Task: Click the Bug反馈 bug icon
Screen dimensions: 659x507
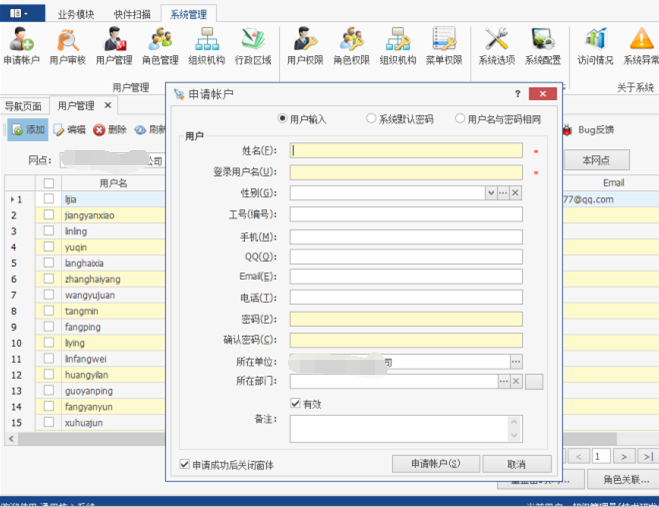Action: [x=567, y=130]
